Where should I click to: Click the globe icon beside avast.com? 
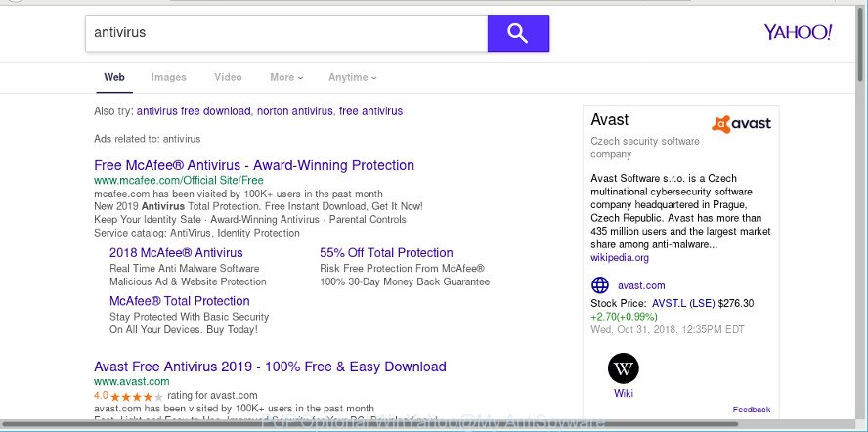point(600,285)
